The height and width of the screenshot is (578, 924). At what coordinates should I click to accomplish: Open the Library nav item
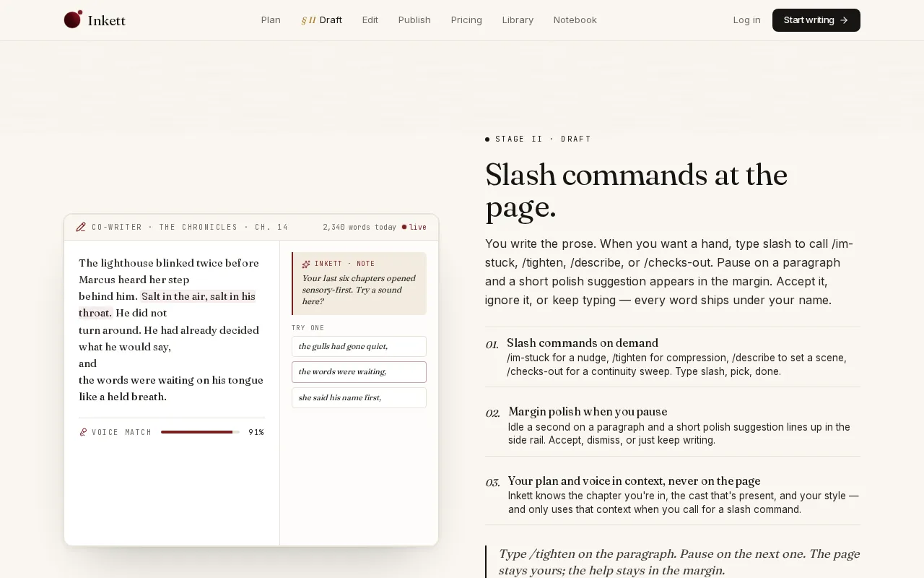[x=518, y=20]
